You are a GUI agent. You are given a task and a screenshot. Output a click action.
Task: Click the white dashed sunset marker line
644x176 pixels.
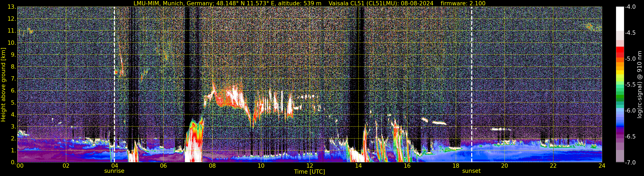(x=472, y=85)
